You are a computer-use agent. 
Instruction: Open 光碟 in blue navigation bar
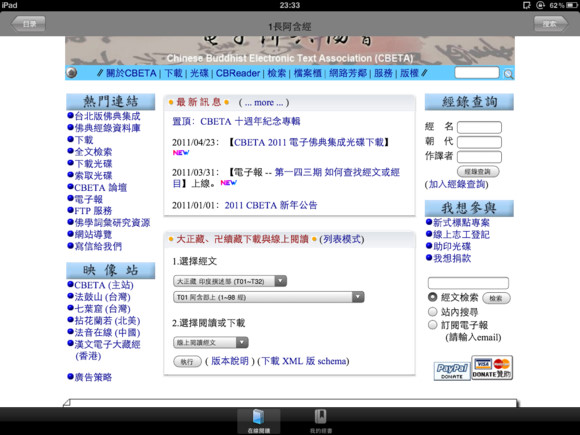[199, 73]
